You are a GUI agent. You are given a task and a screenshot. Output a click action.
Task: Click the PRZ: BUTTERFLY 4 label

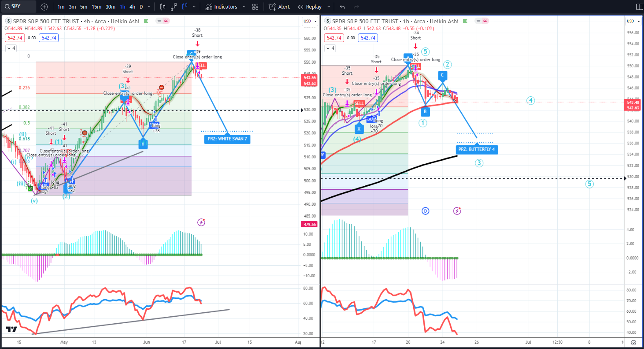pyautogui.click(x=476, y=149)
